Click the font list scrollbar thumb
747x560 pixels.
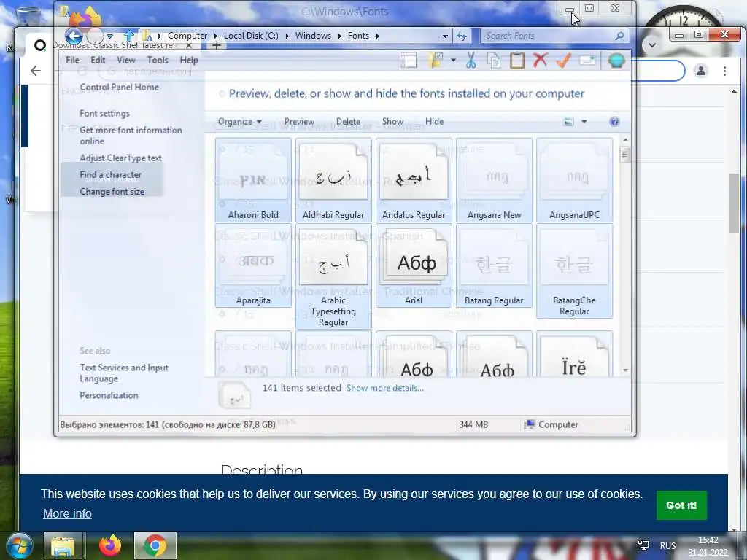(x=625, y=155)
